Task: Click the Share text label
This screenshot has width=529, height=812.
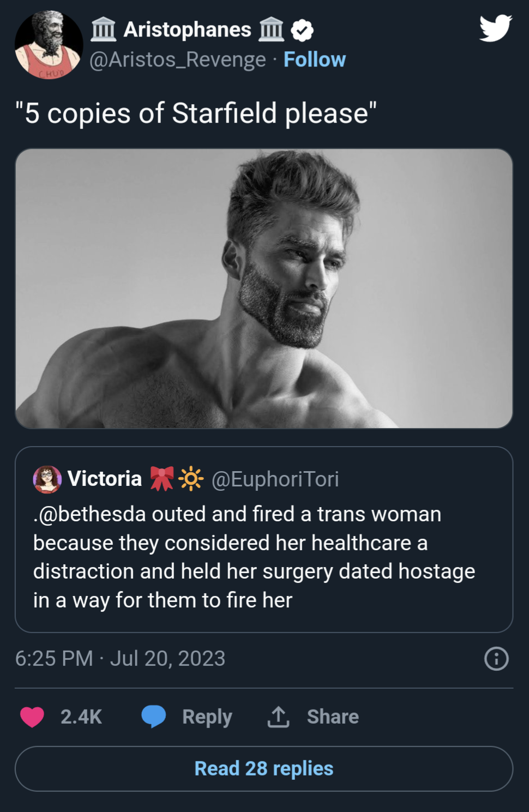Action: click(333, 717)
